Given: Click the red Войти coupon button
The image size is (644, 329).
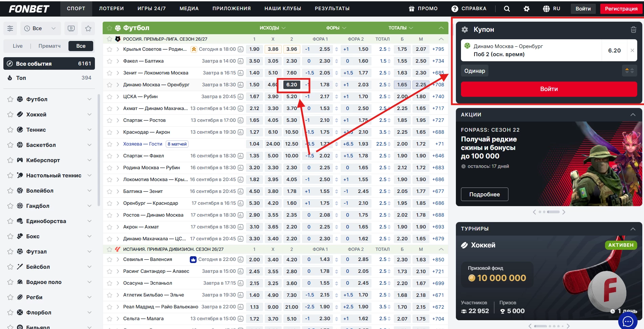Looking at the screenshot, I should pyautogui.click(x=549, y=89).
